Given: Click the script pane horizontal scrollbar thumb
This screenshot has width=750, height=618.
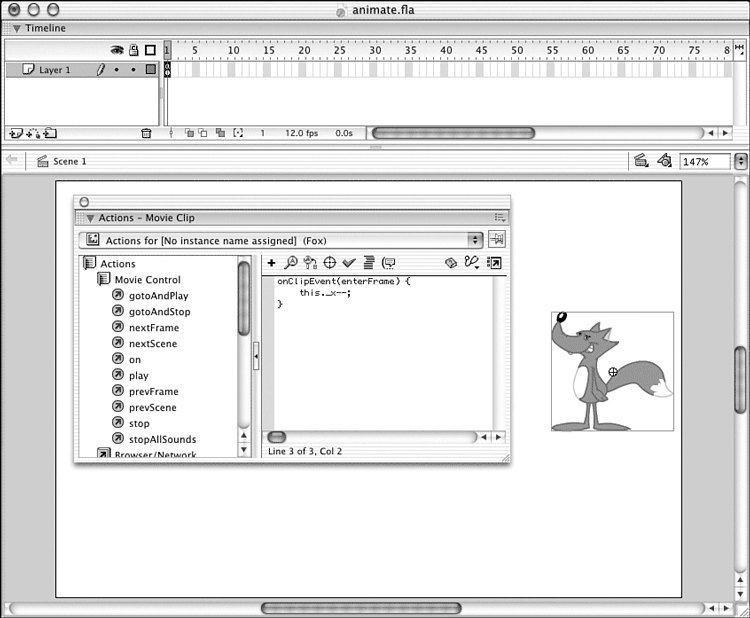Looking at the screenshot, I should tap(276, 437).
